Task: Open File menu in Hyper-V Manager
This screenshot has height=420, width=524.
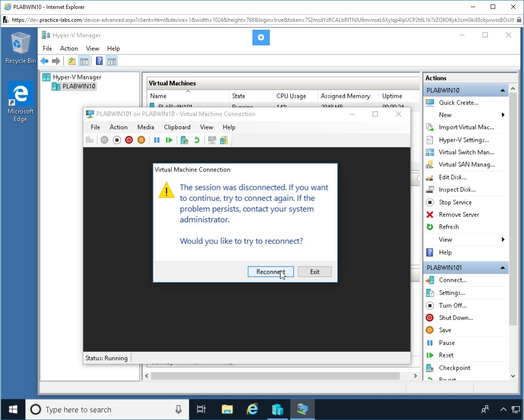Action: coord(47,48)
